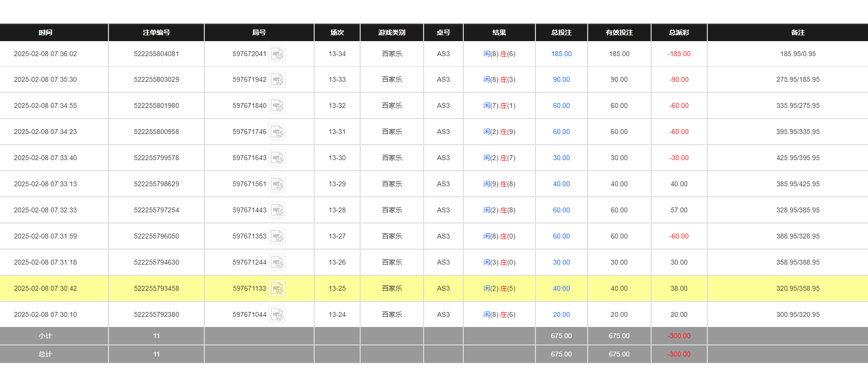Viewport: 868px width, 371px height.
Task: Open video replay icon for round 597671133
Action: (277, 288)
